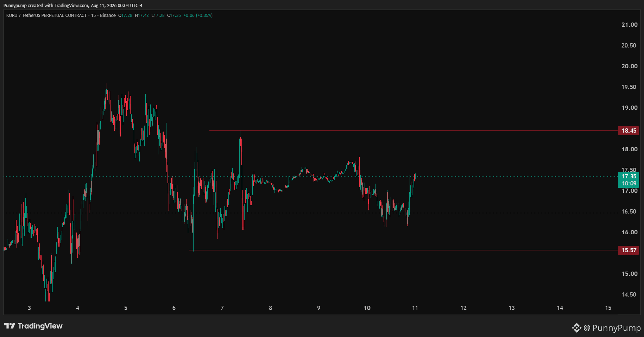Click the 'Punnypump created with TradingView.com' header text

[x=46, y=5]
